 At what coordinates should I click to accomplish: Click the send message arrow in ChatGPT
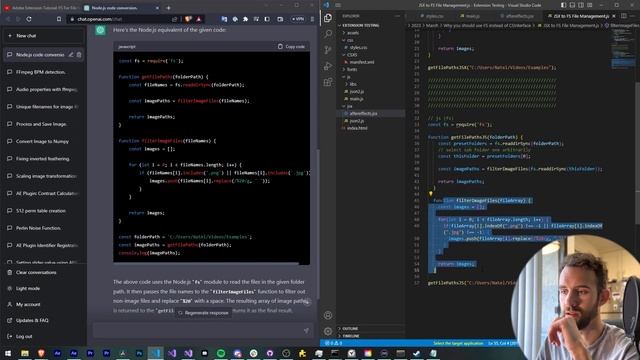[306, 331]
